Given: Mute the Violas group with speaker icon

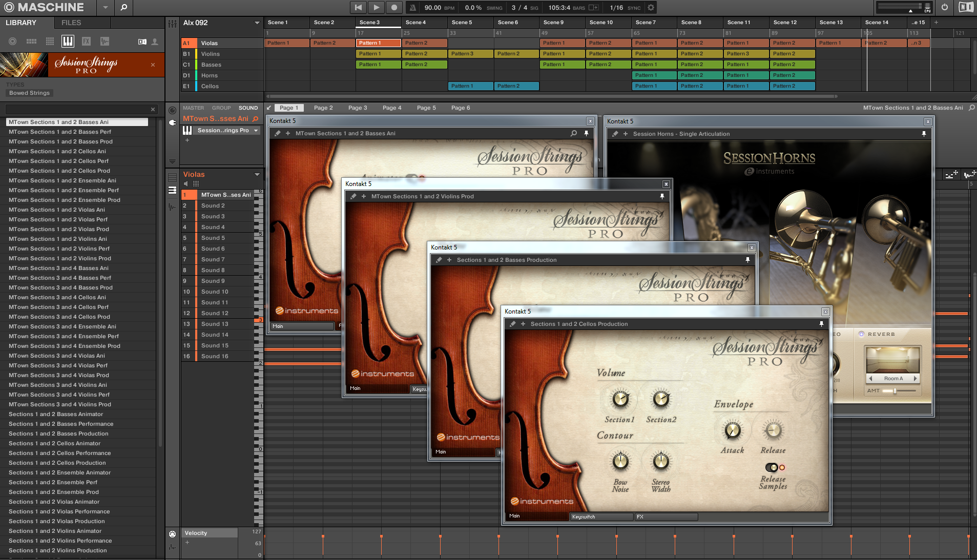Looking at the screenshot, I should [186, 183].
